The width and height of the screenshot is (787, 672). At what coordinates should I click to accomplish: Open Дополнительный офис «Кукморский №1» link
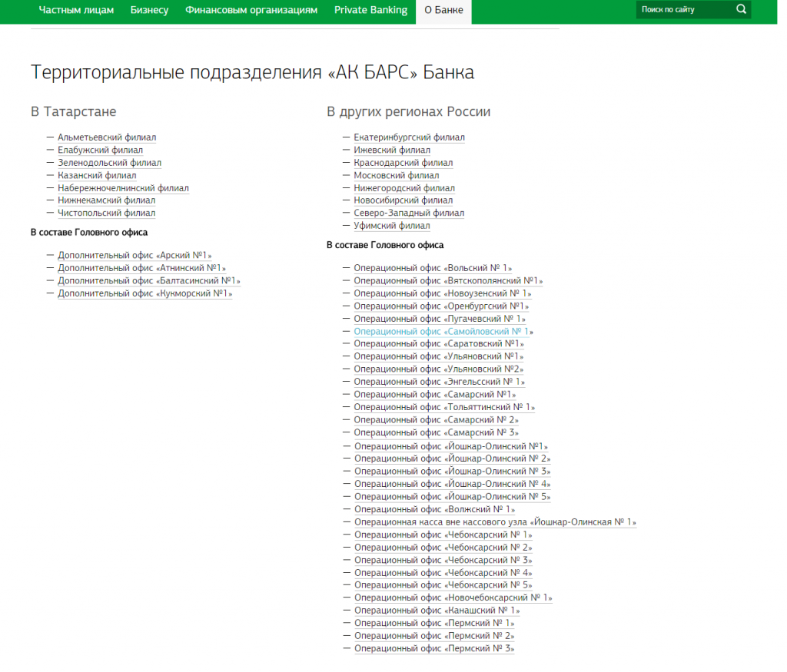144,293
